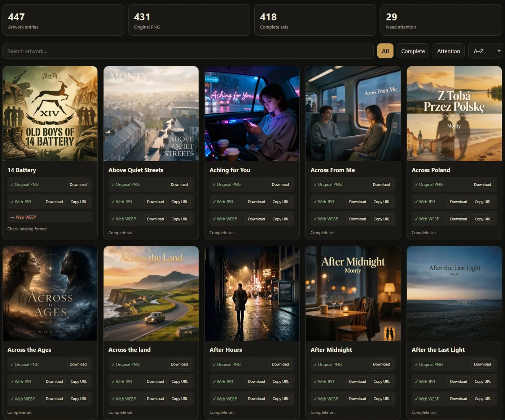Screen dimensions: 505x420
Task: Click the 14 Battery card title
Action: coord(22,170)
